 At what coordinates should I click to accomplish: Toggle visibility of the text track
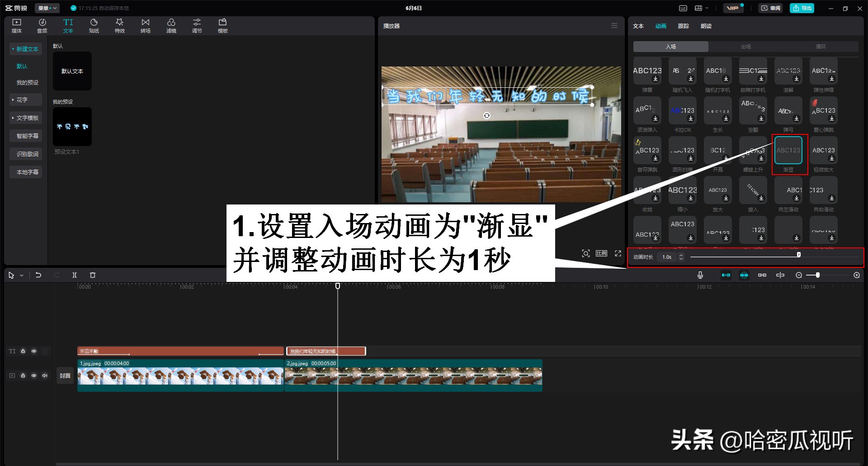pyautogui.click(x=34, y=351)
